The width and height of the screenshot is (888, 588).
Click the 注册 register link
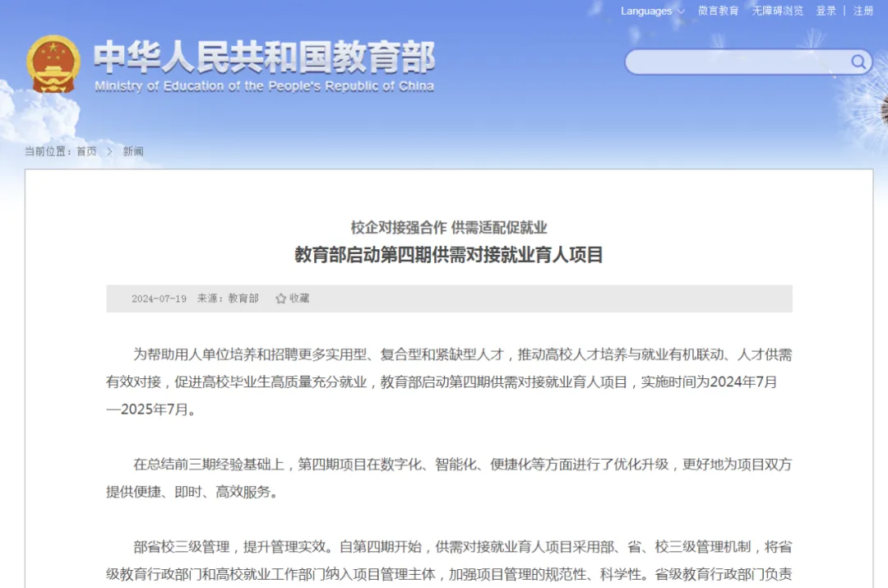point(863,11)
